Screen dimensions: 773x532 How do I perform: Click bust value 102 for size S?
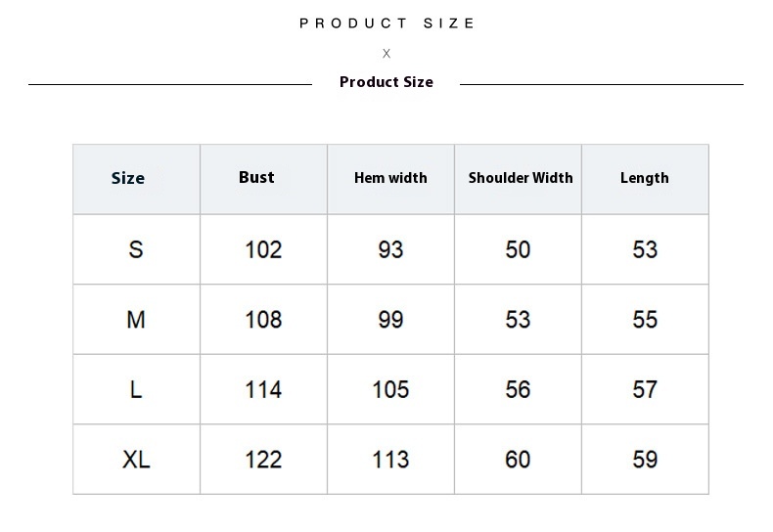(x=263, y=249)
